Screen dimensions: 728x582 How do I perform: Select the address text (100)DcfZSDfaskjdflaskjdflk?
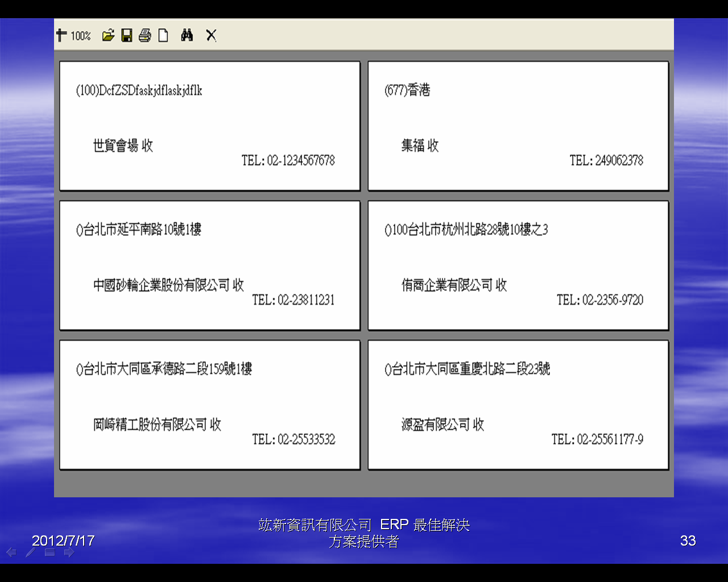click(139, 90)
